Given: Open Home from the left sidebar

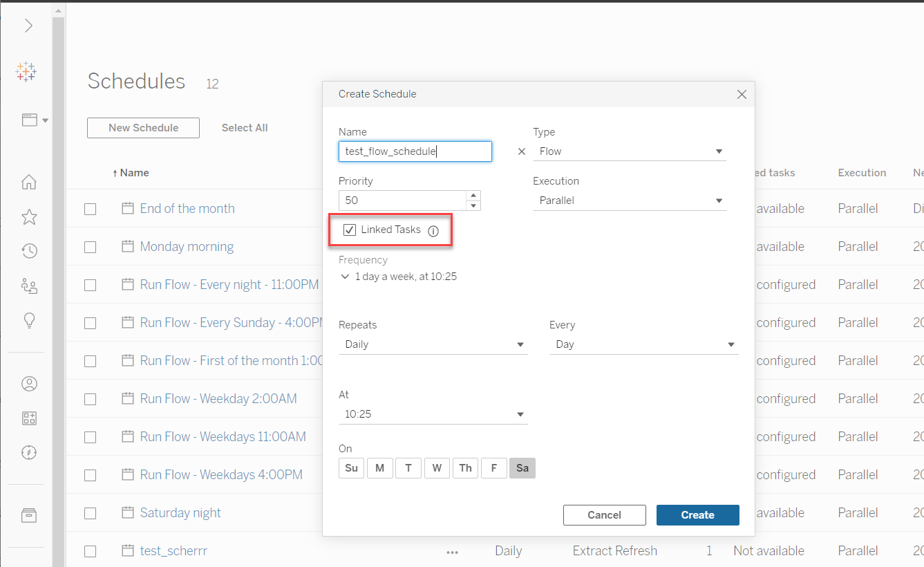Looking at the screenshot, I should click(29, 183).
